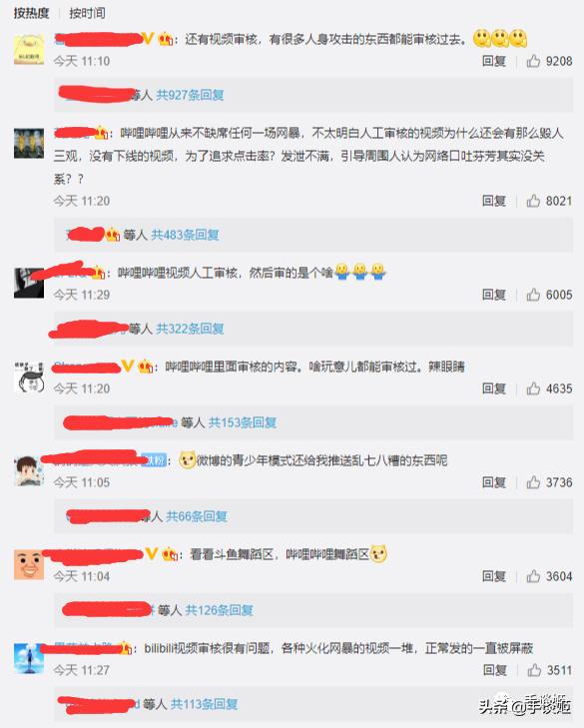Screen dimensions: 584x728
Task: Expand 共483条回复 replies
Action: (185, 235)
